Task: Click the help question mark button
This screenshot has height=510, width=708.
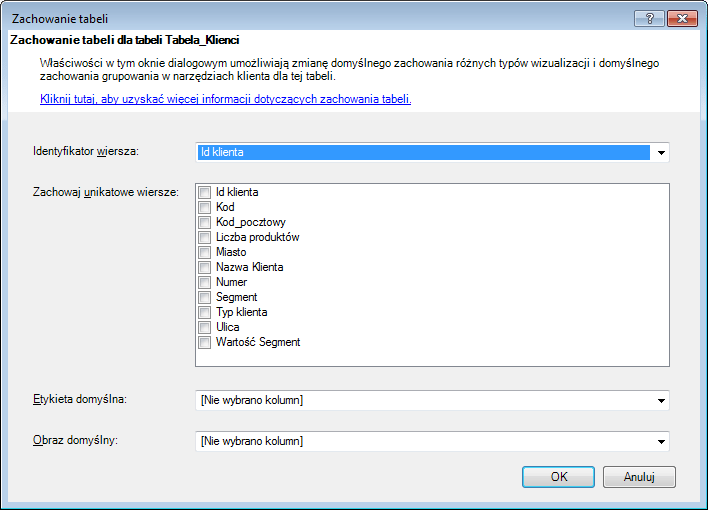Action: point(649,18)
